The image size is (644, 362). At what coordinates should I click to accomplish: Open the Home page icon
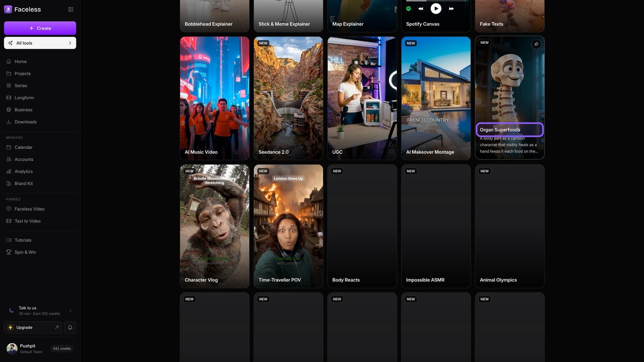pos(9,62)
